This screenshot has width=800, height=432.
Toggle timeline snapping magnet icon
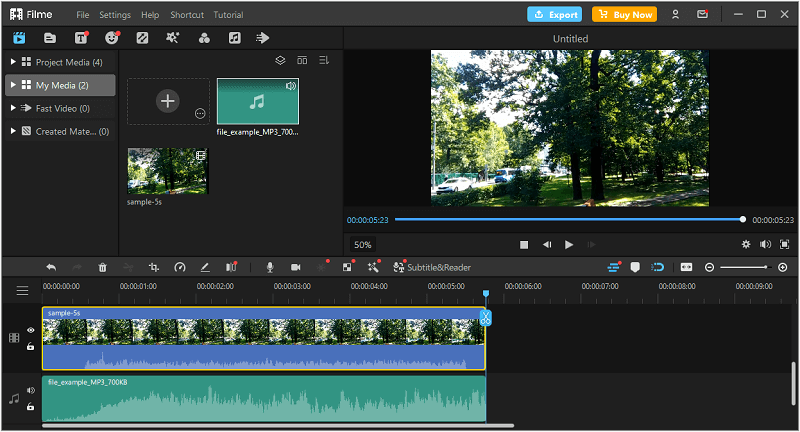[658, 267]
